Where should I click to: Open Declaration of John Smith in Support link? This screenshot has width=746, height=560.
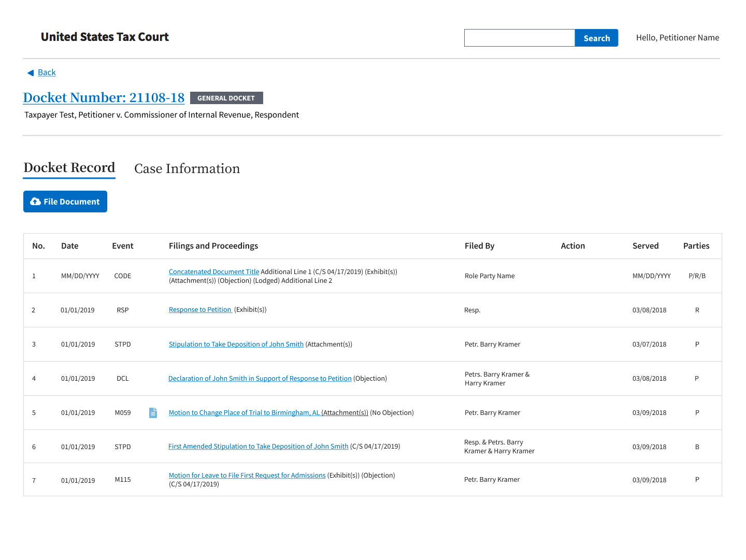tap(260, 379)
